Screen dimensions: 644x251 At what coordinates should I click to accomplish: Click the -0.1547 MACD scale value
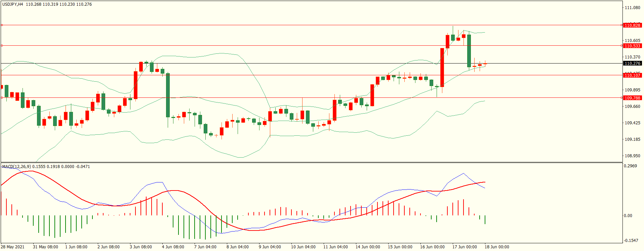click(x=631, y=240)
